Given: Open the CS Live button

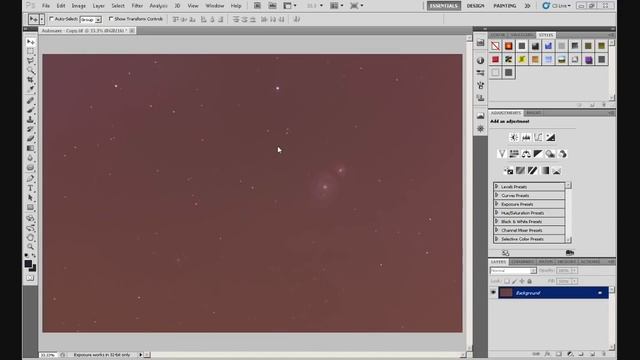Looking at the screenshot, I should 557,6.
